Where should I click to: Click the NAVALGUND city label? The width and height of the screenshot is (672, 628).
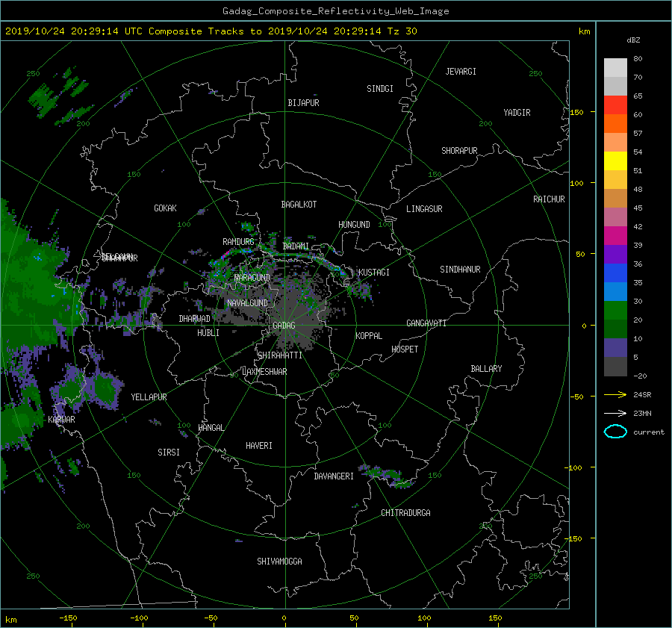point(247,303)
